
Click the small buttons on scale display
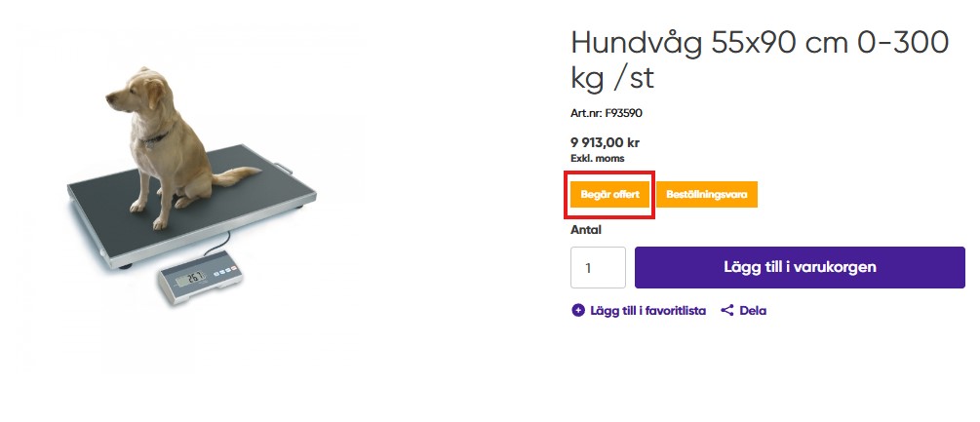click(x=226, y=272)
